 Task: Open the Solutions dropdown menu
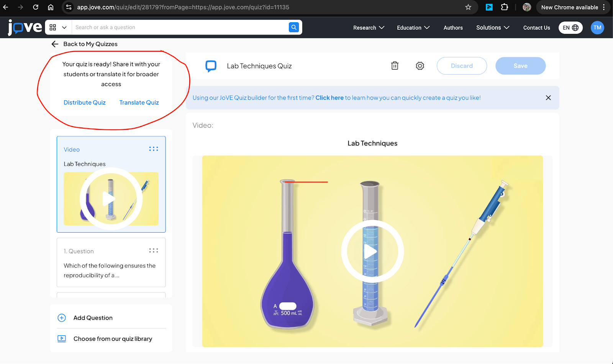click(x=493, y=28)
